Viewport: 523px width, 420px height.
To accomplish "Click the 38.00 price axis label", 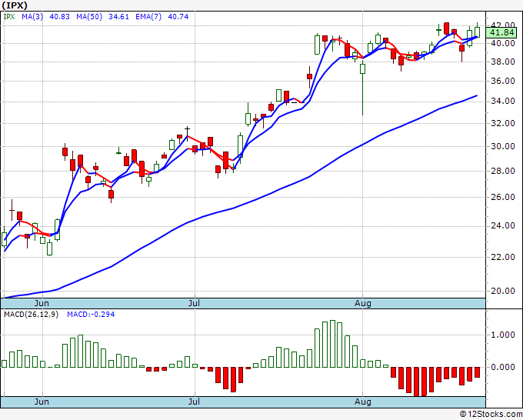I will (x=503, y=62).
